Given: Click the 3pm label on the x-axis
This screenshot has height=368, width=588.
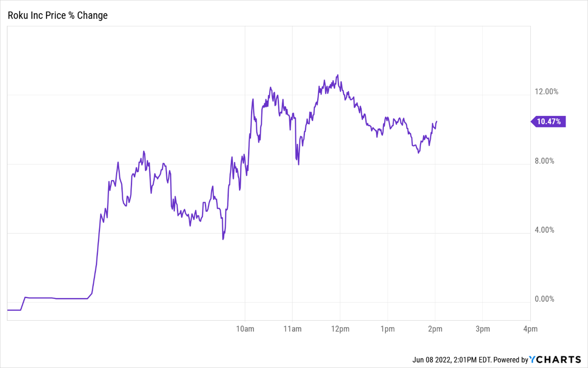Looking at the screenshot, I should [483, 329].
